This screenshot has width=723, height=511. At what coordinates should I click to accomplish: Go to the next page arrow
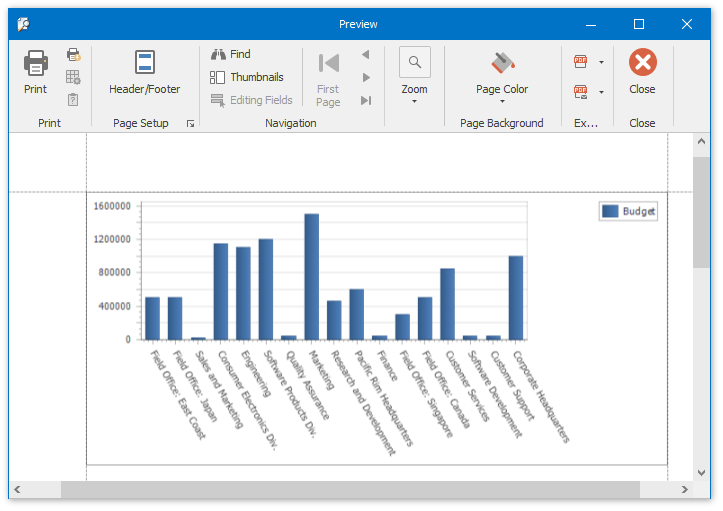click(366, 77)
